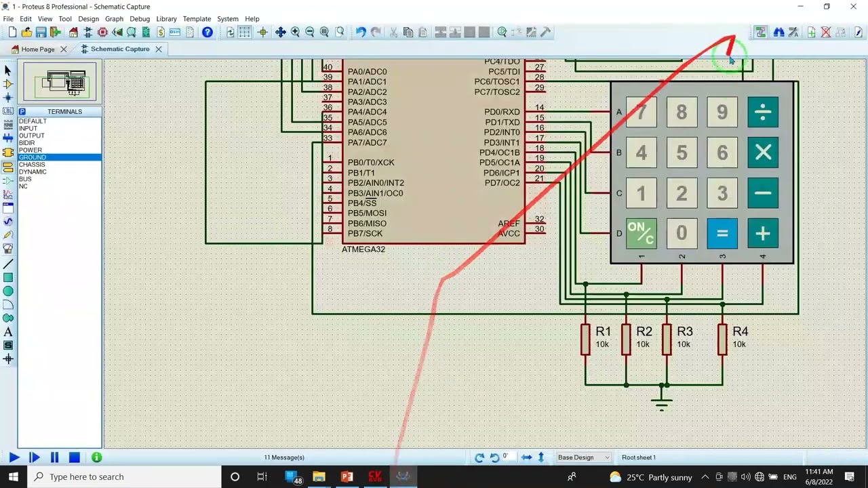The height and width of the screenshot is (488, 868).
Task: Switch to the Home Page tab
Action: 37,49
